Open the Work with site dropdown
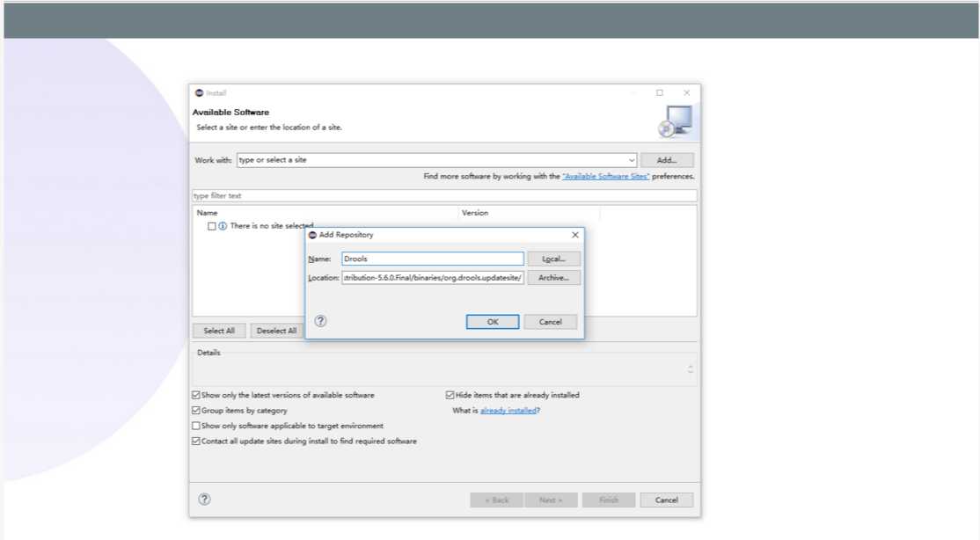 632,160
